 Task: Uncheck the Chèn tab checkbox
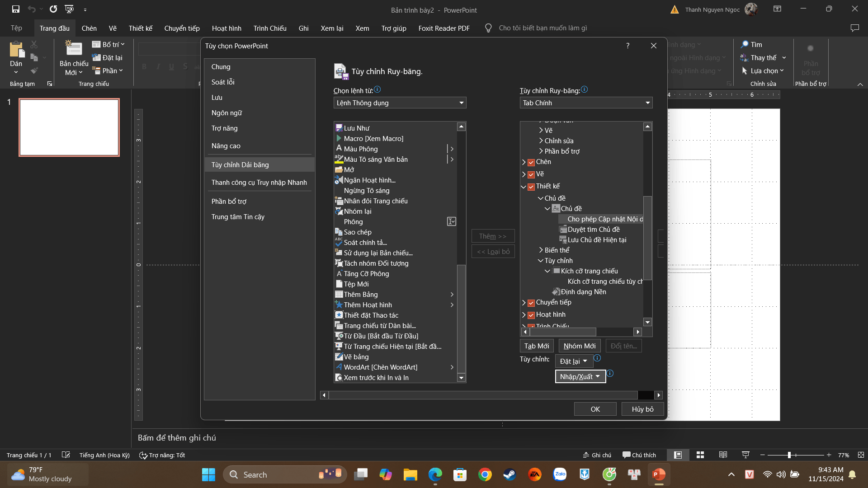531,162
